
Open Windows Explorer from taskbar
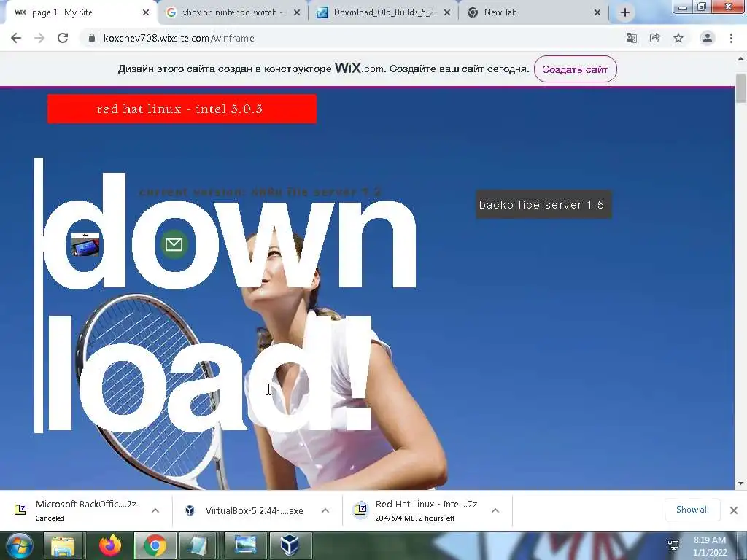[63, 545]
